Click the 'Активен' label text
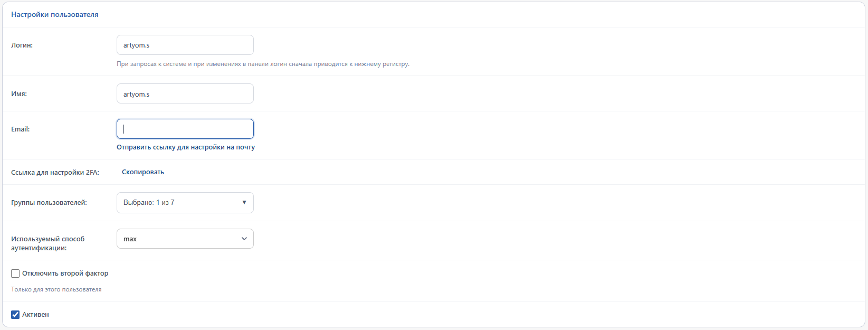 (35, 315)
